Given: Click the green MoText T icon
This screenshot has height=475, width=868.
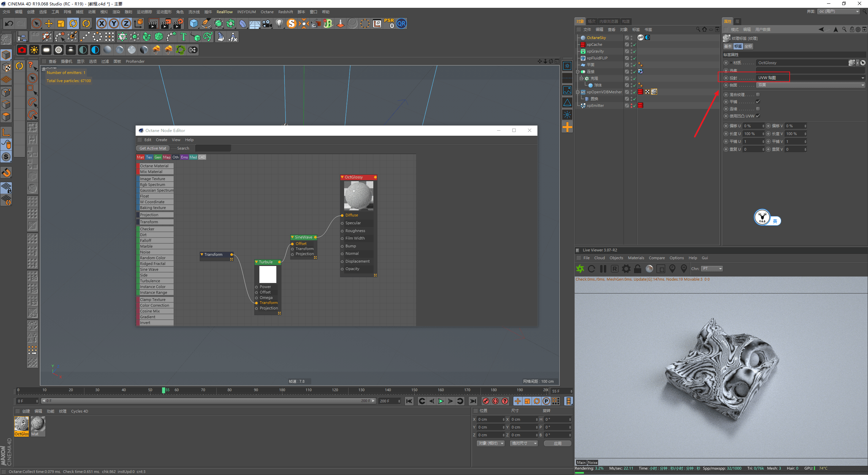Looking at the screenshot, I should [183, 37].
